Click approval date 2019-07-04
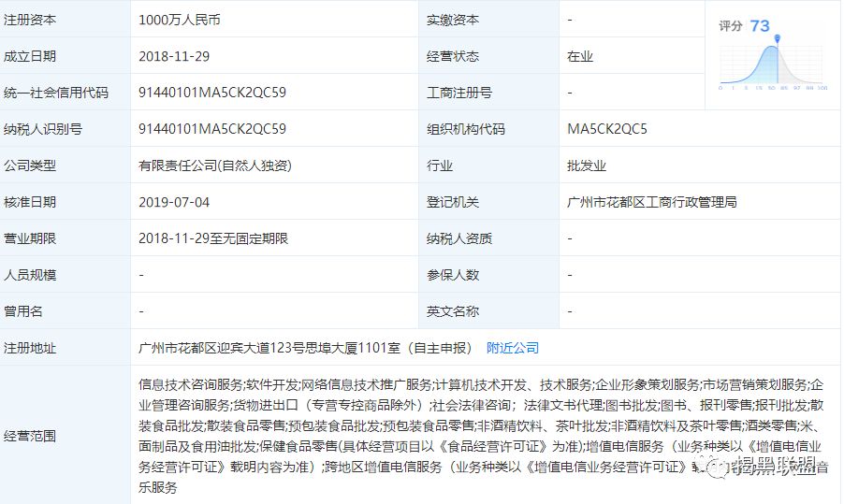The width and height of the screenshot is (844, 504). point(174,202)
